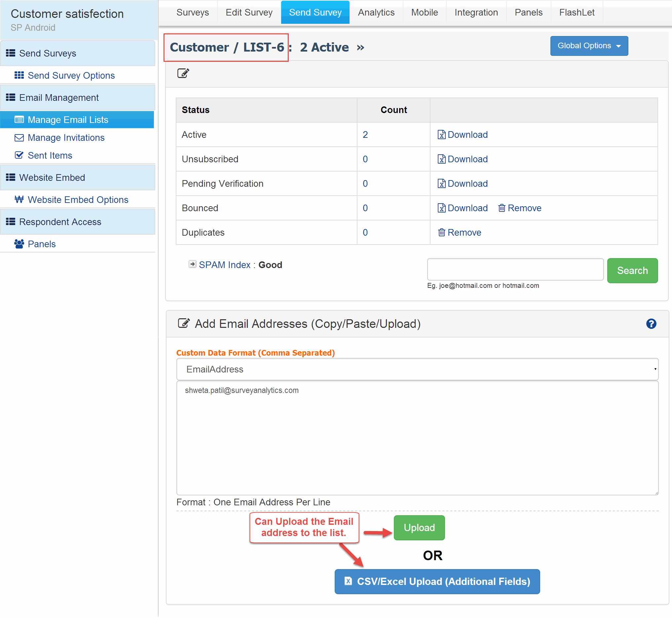The image size is (672, 618).
Task: Click the Excel icon in Unsubscribed row
Action: (x=441, y=159)
